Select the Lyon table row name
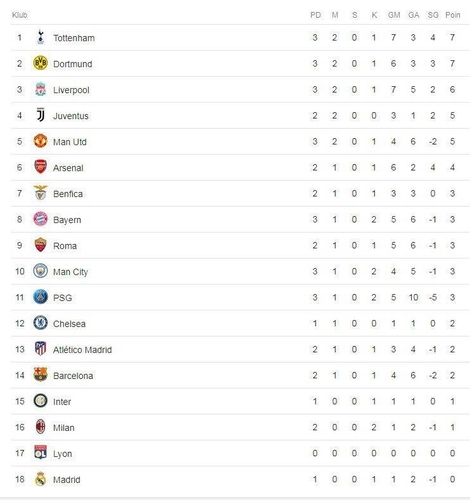The image size is (470, 500). tap(63, 454)
